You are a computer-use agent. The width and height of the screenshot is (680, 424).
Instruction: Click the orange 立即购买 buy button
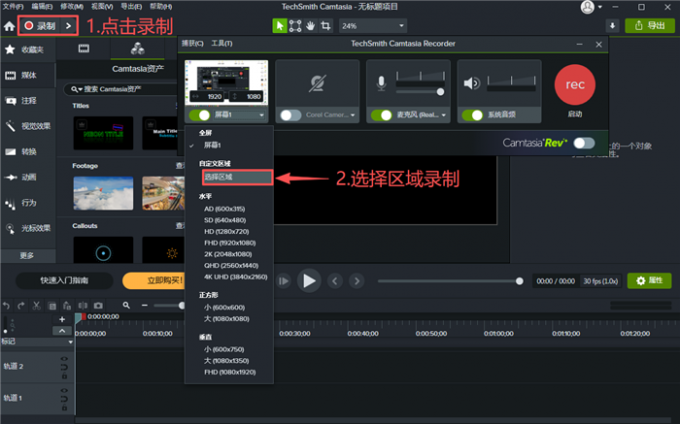click(x=154, y=280)
